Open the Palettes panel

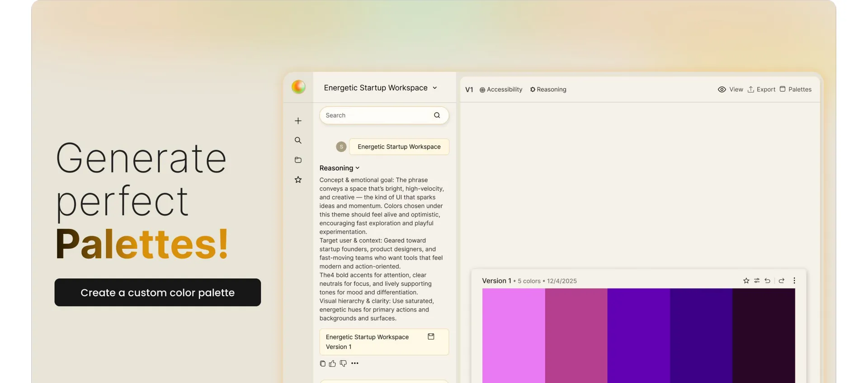pos(796,90)
